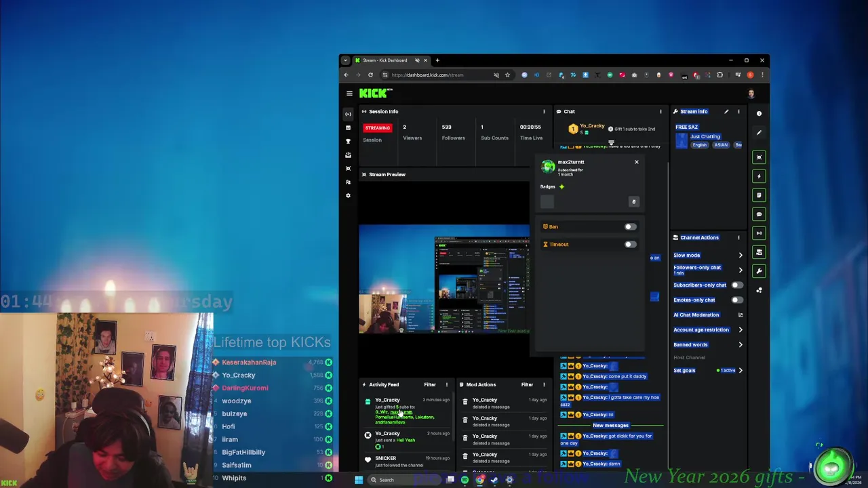Open the stream section in left sidebar

pos(348,114)
